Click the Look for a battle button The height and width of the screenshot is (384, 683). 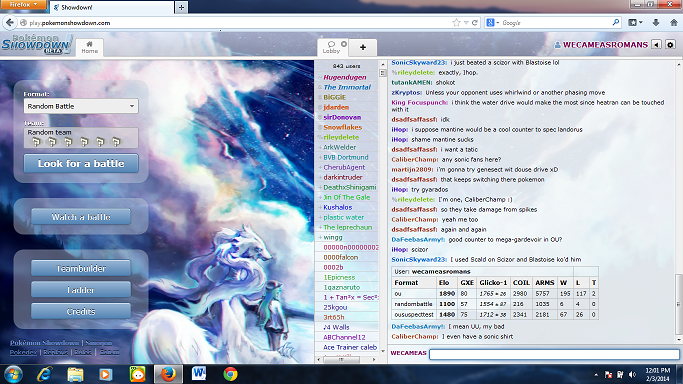pos(81,164)
